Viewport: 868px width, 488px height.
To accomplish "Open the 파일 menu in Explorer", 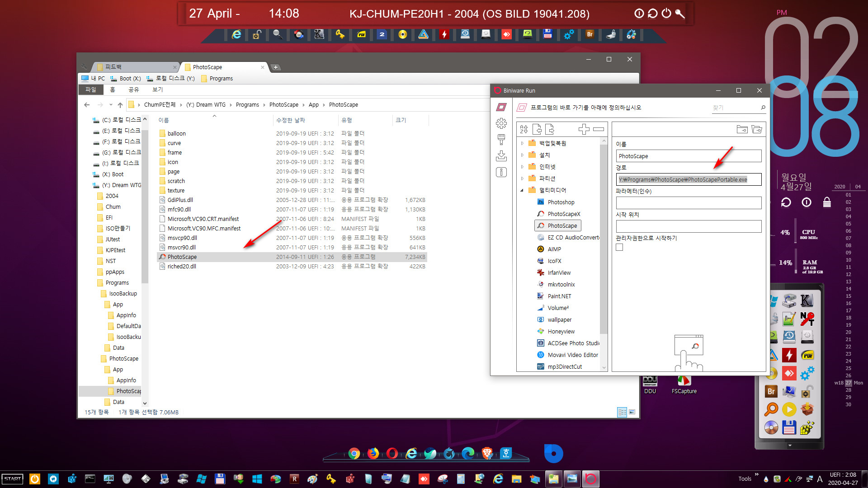I will point(91,89).
